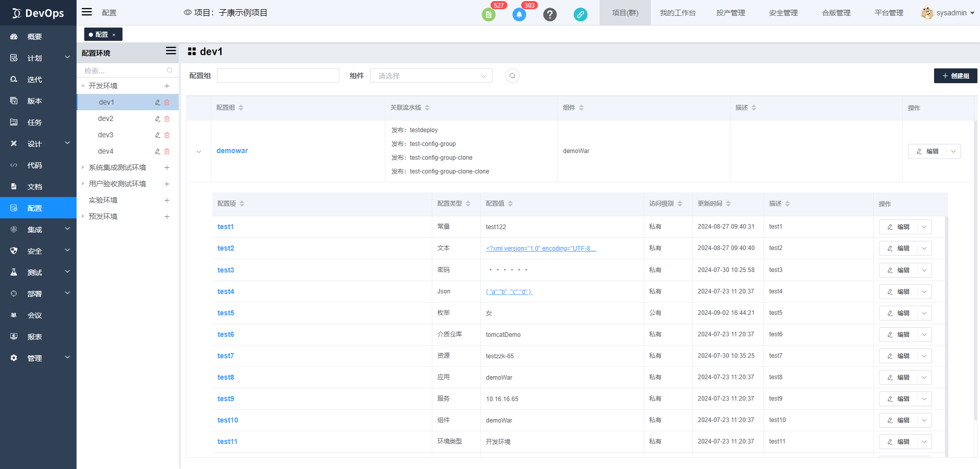Click the teal link icon in header
Screen dimensions: 980x469
click(580, 14)
